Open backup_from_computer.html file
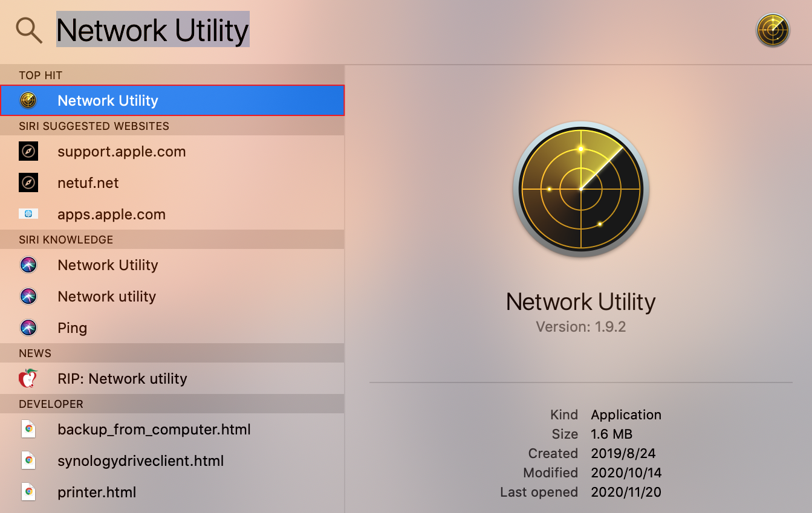 tap(172, 429)
